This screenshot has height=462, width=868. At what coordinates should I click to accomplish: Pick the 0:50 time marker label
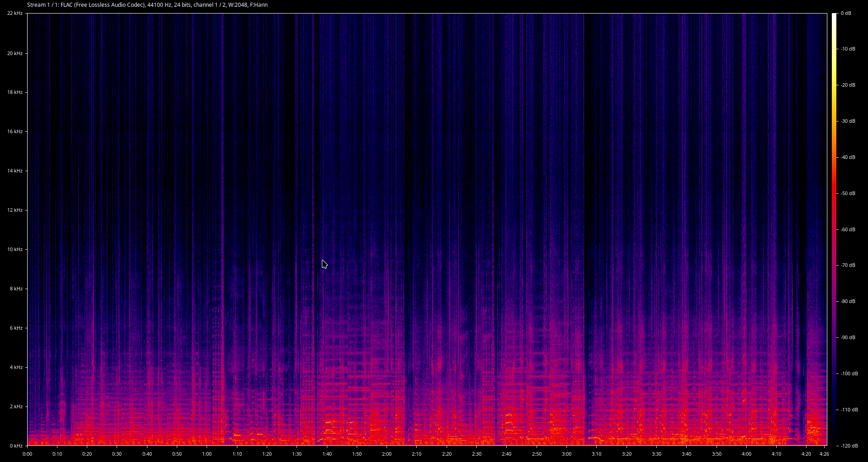(177, 454)
